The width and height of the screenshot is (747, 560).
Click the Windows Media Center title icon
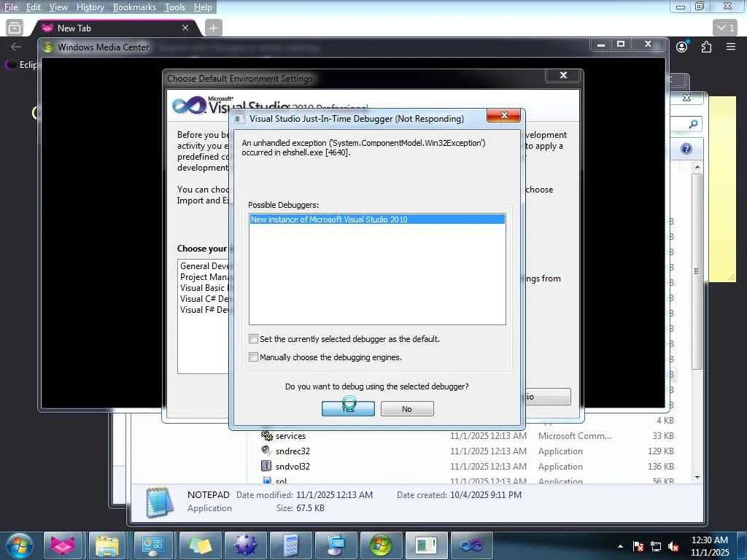47,47
